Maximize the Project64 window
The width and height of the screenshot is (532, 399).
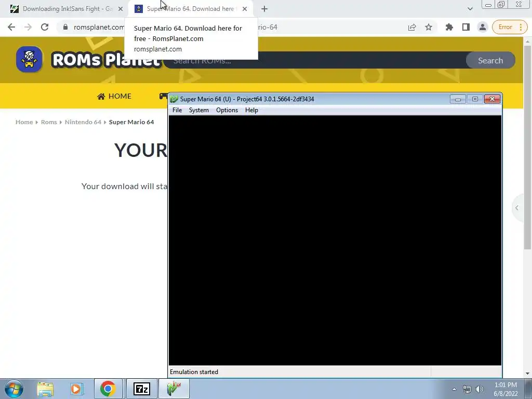[475, 99]
